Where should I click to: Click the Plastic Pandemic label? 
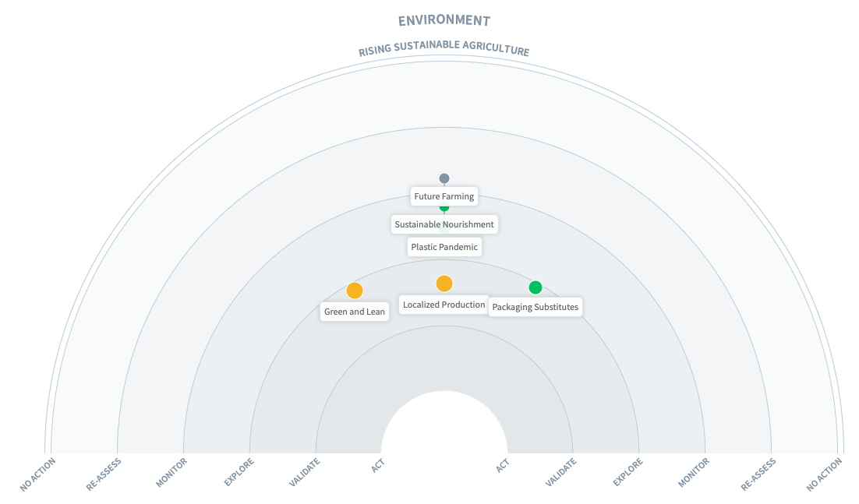[x=444, y=247]
